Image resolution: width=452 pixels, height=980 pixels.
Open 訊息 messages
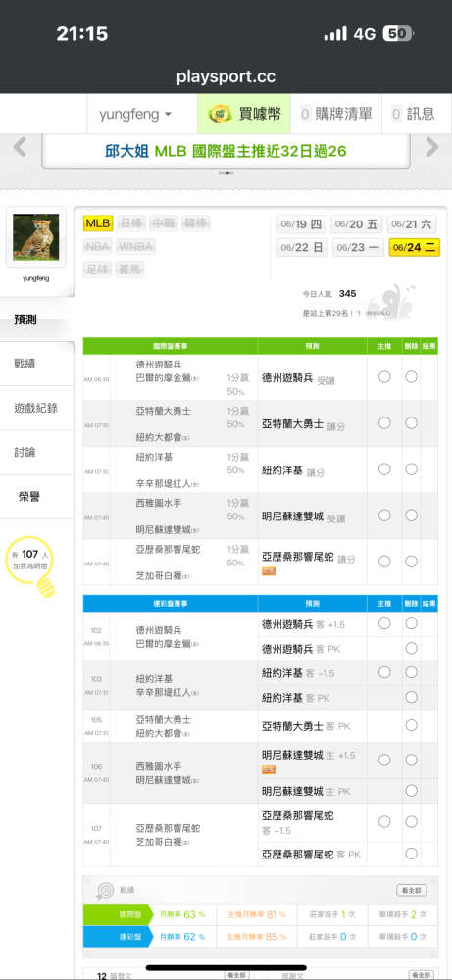click(413, 114)
